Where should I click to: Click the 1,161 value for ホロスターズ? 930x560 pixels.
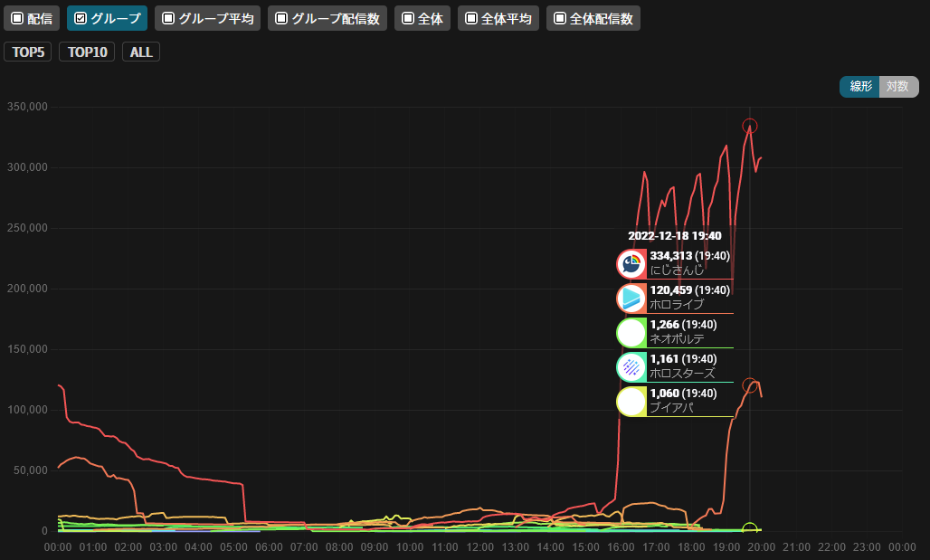664,359
